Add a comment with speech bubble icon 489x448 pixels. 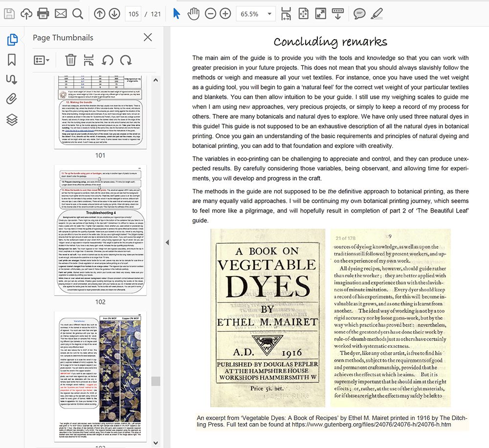tap(359, 14)
